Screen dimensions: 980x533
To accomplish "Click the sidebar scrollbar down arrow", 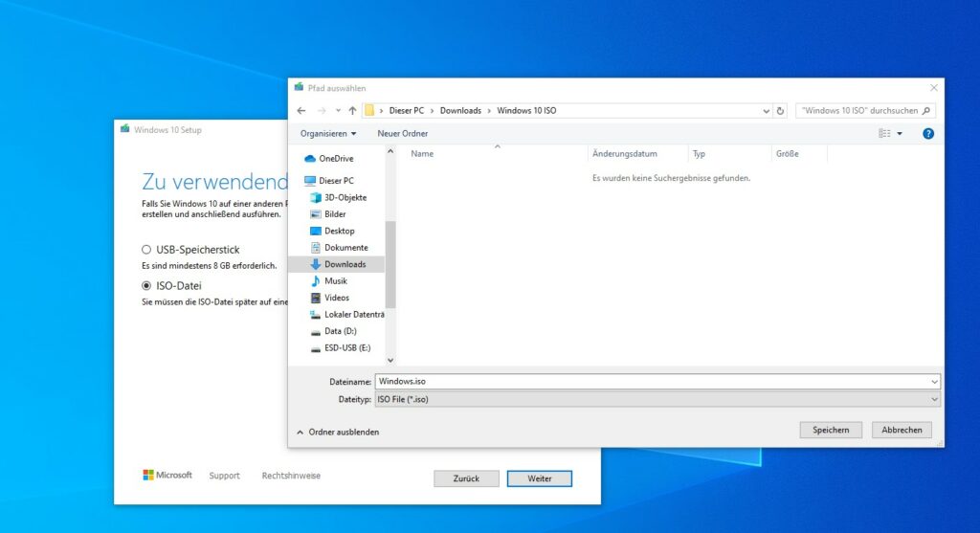I will point(390,361).
